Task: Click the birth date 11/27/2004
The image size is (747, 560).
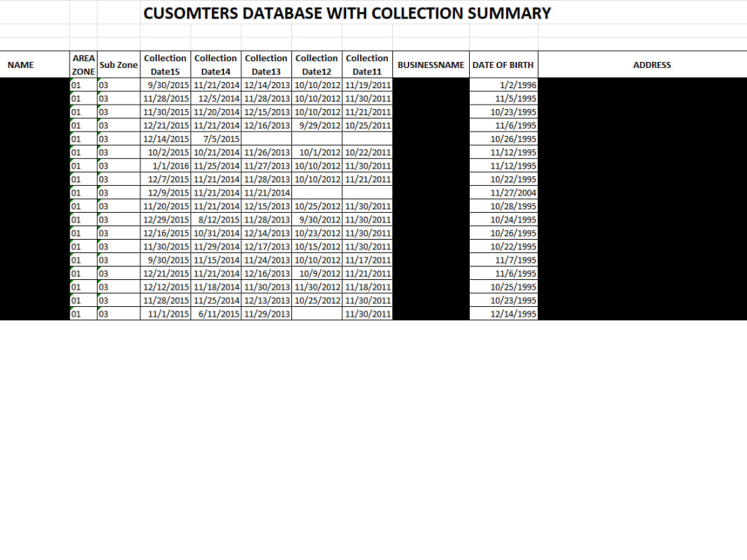Action: pos(503,193)
